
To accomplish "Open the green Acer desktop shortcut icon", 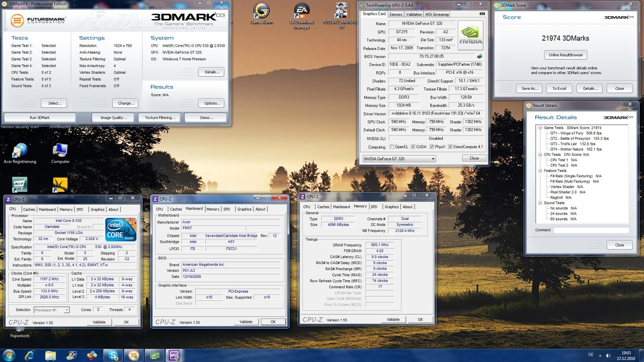I will (x=20, y=185).
